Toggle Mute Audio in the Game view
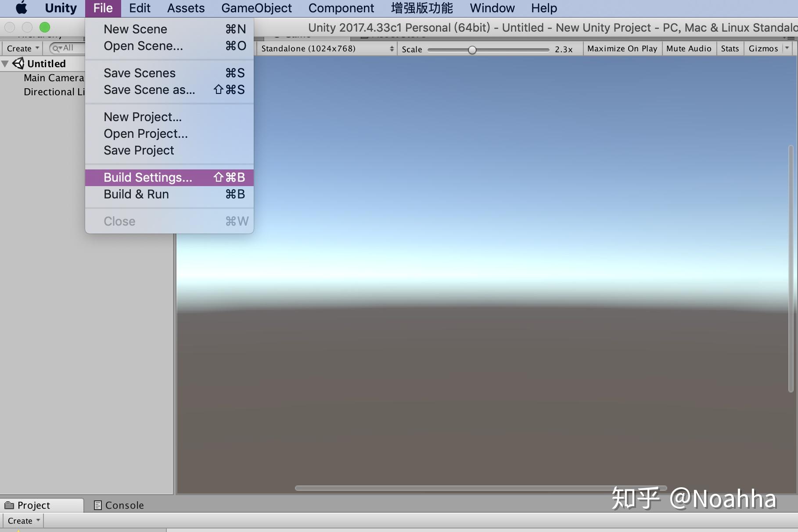Viewport: 798px width, 532px height. click(x=688, y=49)
